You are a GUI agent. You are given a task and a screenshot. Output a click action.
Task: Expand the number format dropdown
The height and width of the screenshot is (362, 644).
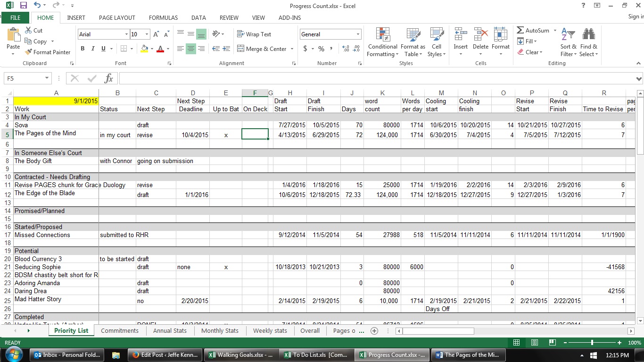[358, 34]
